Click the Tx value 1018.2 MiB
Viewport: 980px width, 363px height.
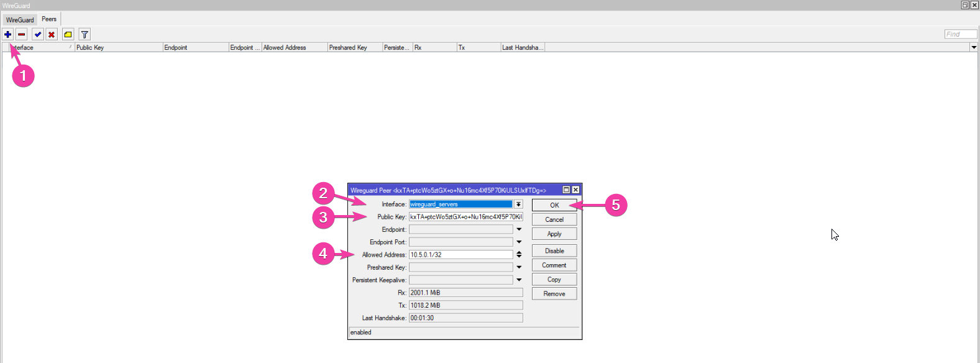465,305
